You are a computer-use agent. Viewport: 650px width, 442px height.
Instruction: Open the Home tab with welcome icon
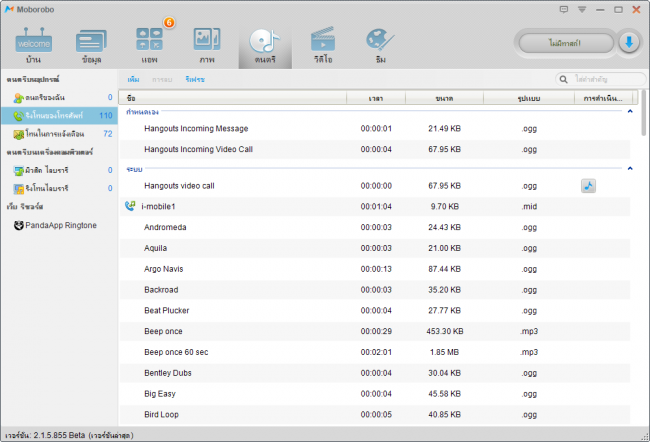coord(33,45)
